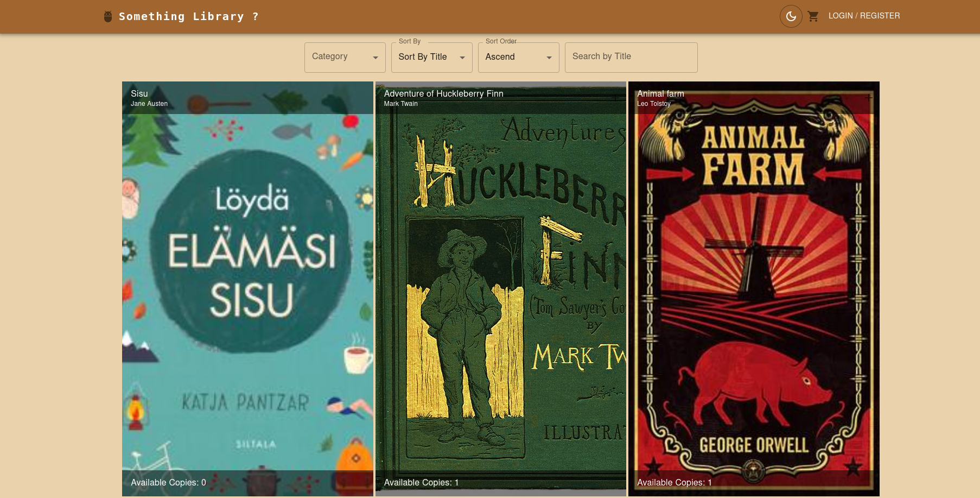This screenshot has height=498, width=980.
Task: Click the Sisu book title text
Action: click(139, 93)
